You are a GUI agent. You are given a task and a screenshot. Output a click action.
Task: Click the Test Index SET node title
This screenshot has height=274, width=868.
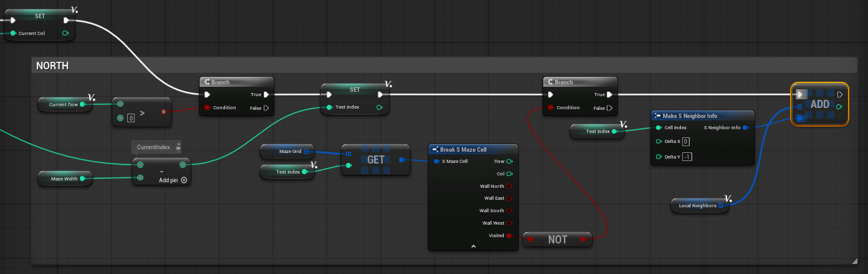355,89
